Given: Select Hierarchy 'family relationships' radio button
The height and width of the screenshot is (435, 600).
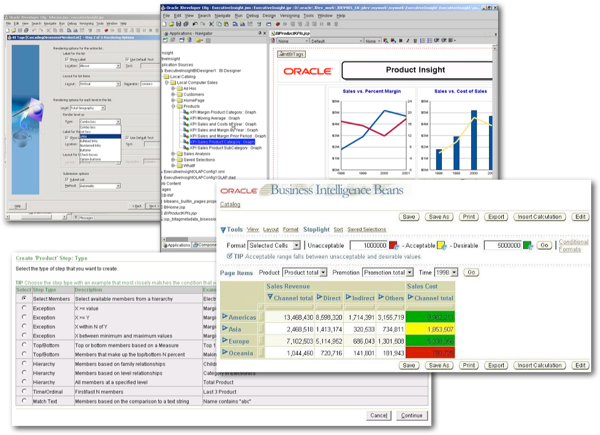Looking at the screenshot, I should pos(24,363).
